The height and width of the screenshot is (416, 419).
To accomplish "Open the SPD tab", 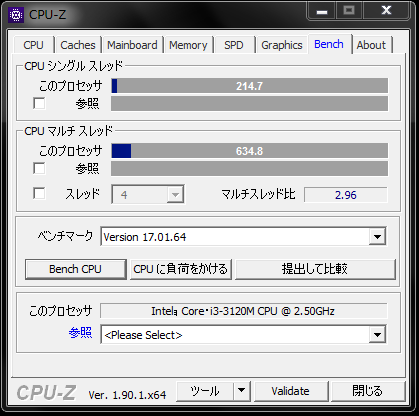I will 234,45.
